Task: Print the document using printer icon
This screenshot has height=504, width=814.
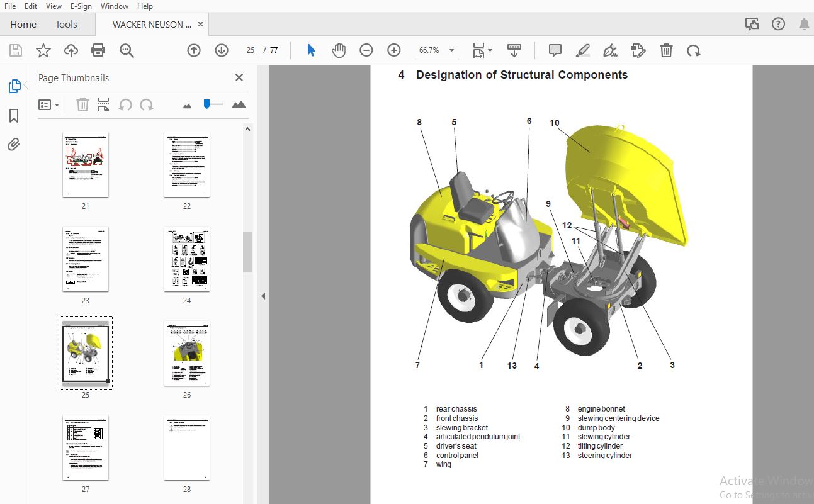Action: [98, 50]
